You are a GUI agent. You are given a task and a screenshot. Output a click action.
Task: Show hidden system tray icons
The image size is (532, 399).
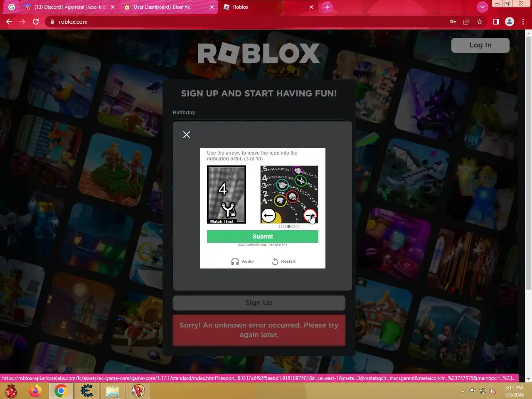tap(463, 391)
